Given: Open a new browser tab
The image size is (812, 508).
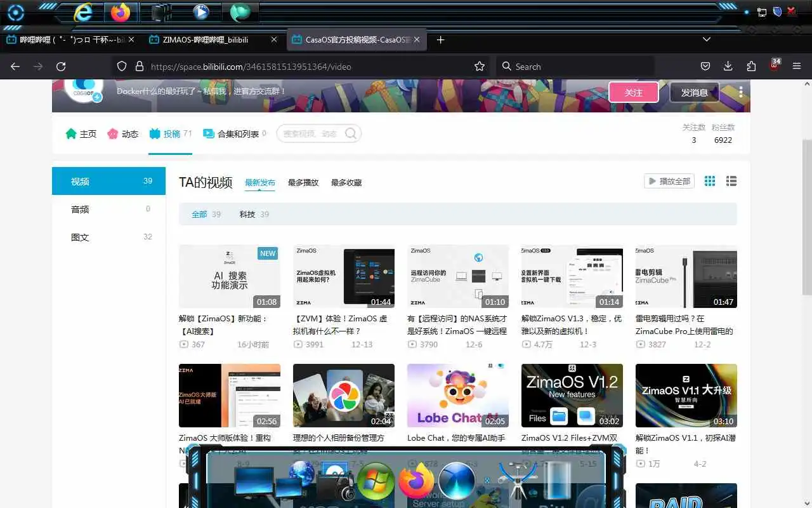Looking at the screenshot, I should click(x=441, y=39).
